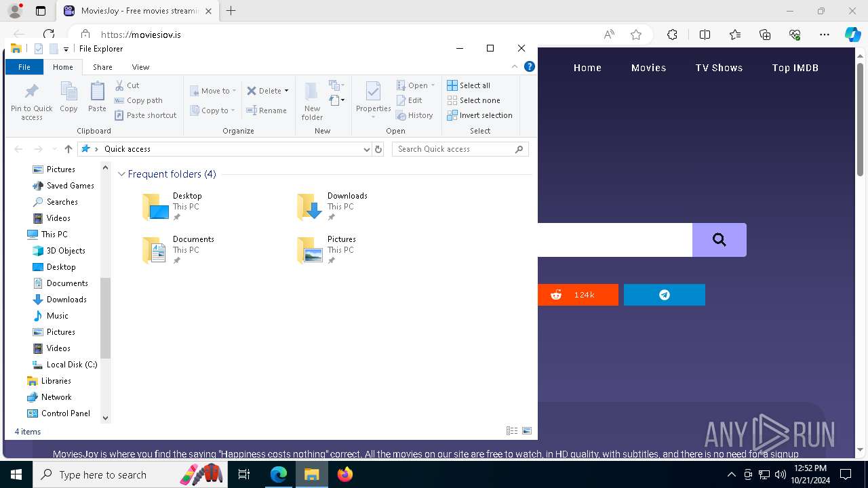Refresh the Quick access address bar

[x=378, y=149]
